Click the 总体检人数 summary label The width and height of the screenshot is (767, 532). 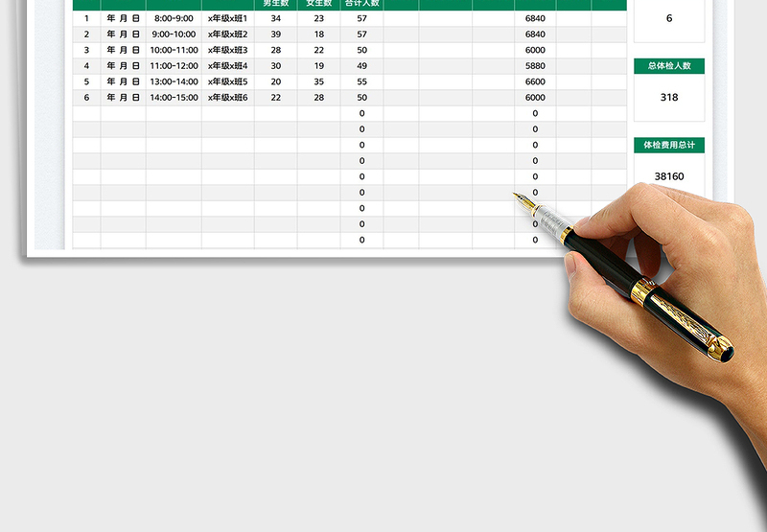(x=669, y=66)
